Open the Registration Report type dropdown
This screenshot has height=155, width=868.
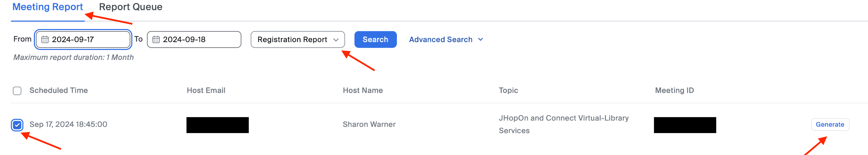pyautogui.click(x=298, y=39)
